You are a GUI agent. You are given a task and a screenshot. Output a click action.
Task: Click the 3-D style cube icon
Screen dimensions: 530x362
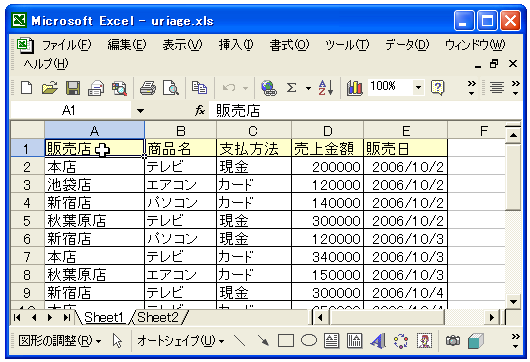click(476, 341)
